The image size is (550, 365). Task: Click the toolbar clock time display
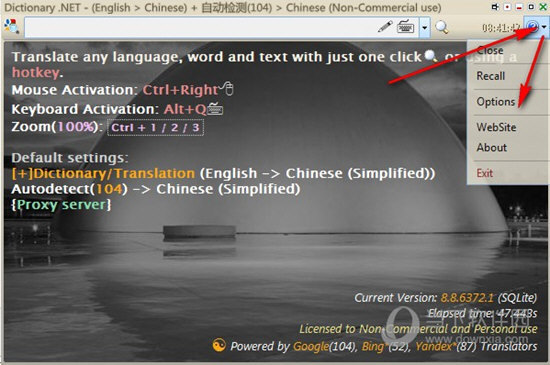[x=501, y=27]
